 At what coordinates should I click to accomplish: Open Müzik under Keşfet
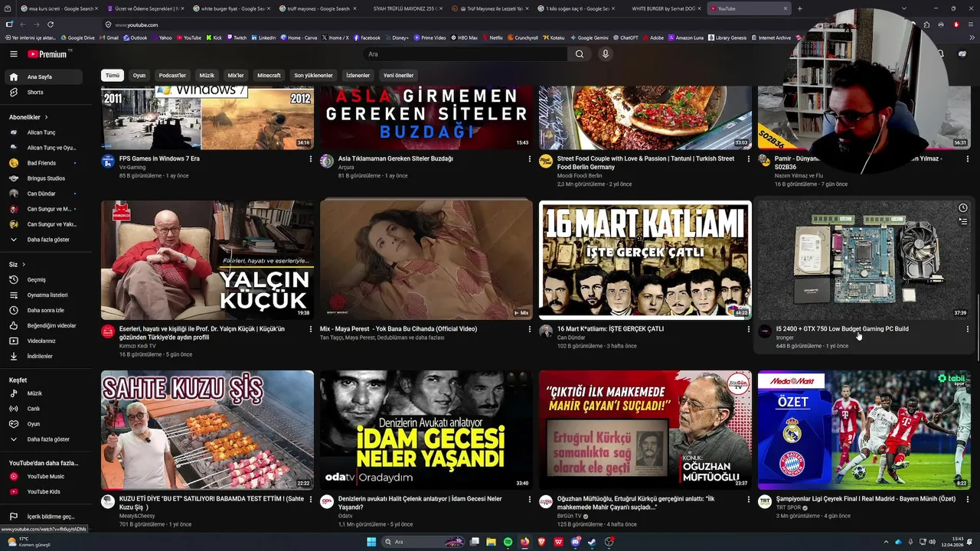point(43,393)
